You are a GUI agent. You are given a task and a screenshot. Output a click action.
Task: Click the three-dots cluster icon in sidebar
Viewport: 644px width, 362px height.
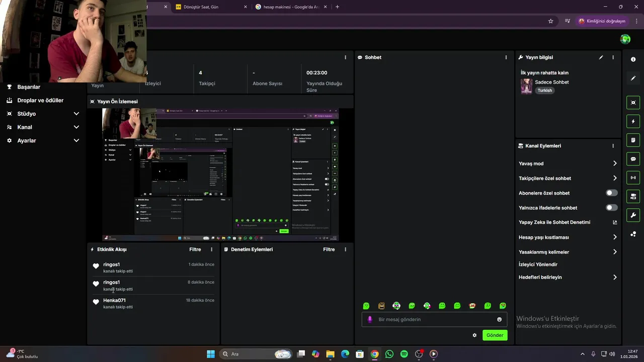point(633,234)
